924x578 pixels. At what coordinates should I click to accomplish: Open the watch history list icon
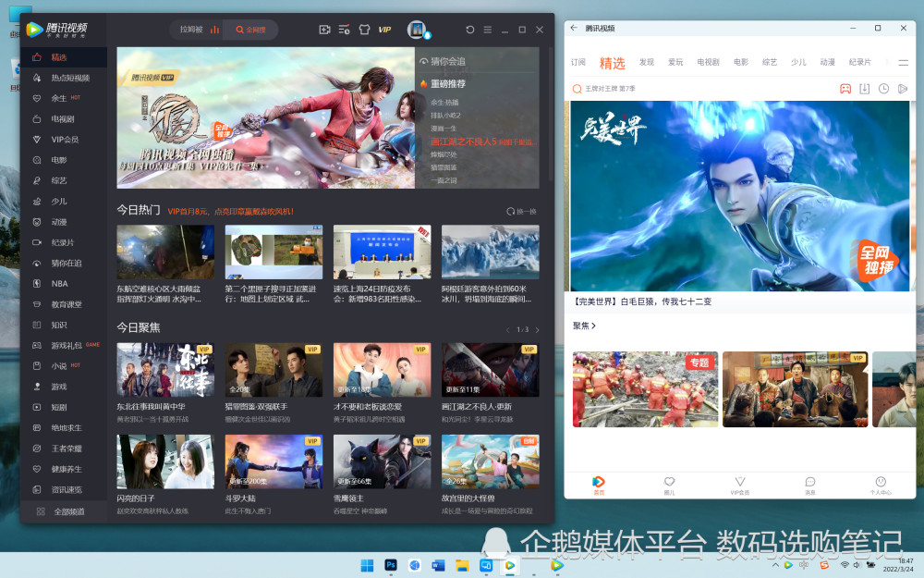point(344,30)
